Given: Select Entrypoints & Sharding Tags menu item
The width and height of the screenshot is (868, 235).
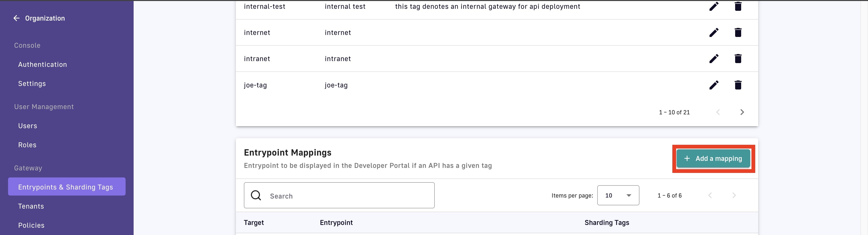Looking at the screenshot, I should (x=66, y=187).
